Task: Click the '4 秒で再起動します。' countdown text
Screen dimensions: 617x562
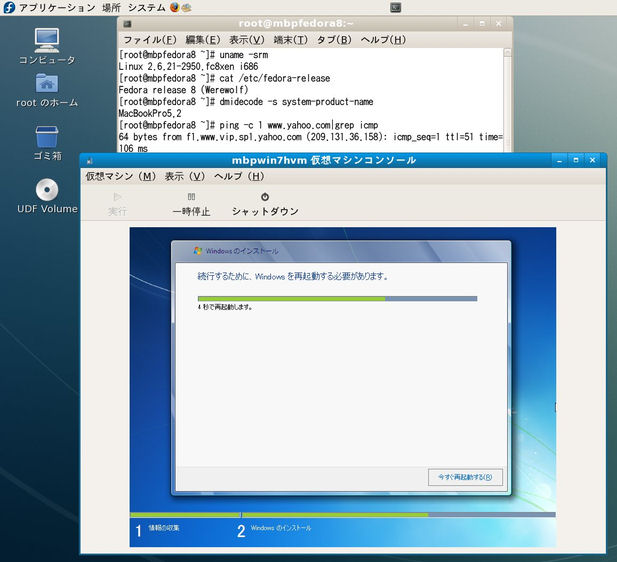Action: coord(225,307)
